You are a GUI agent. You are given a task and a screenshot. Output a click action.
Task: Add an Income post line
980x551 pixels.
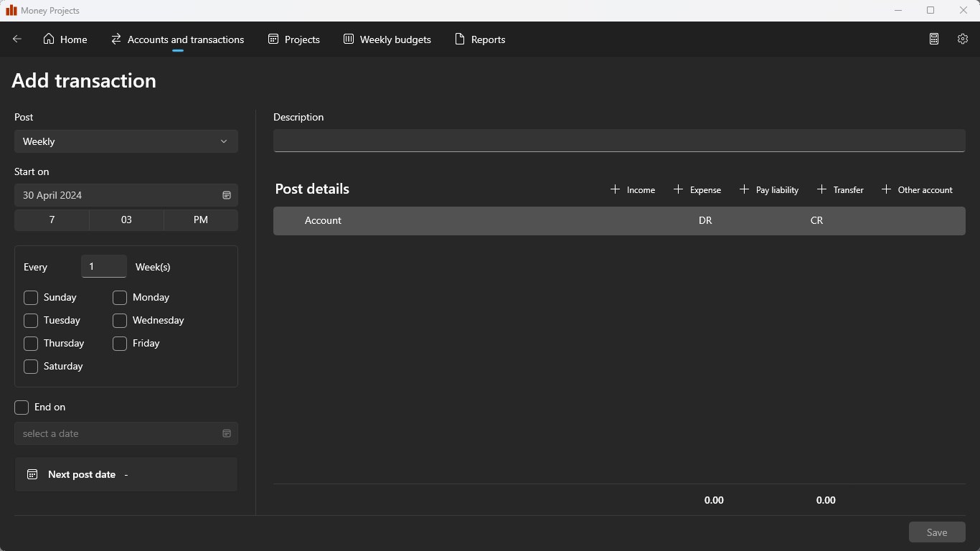633,189
